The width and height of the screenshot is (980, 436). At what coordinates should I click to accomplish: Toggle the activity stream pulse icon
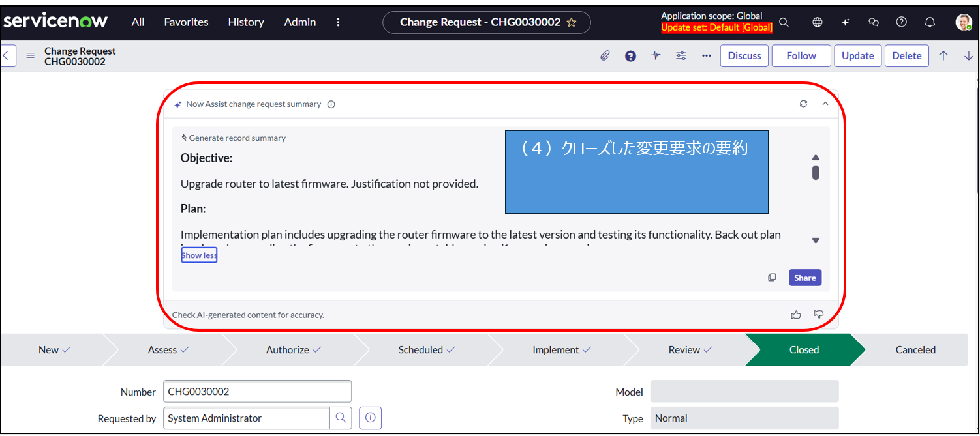click(x=656, y=56)
